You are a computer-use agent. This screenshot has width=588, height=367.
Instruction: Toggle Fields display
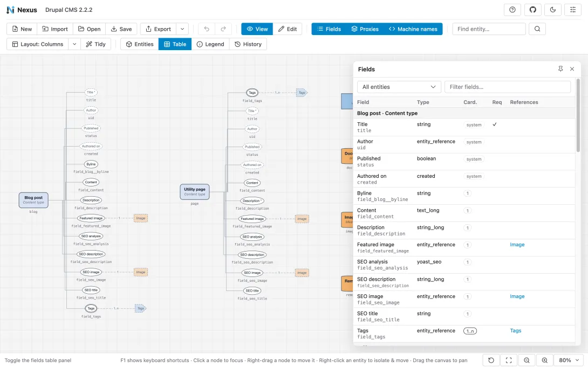[x=329, y=29]
